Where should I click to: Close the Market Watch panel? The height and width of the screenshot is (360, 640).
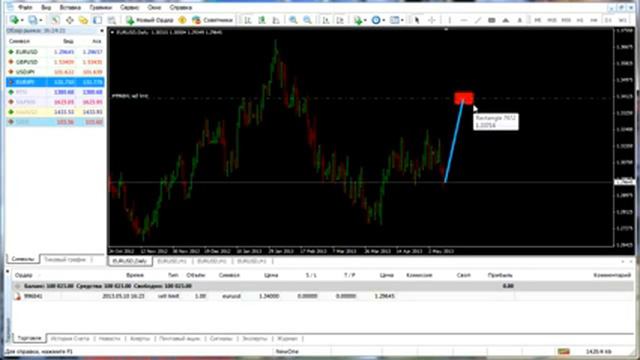[x=102, y=31]
